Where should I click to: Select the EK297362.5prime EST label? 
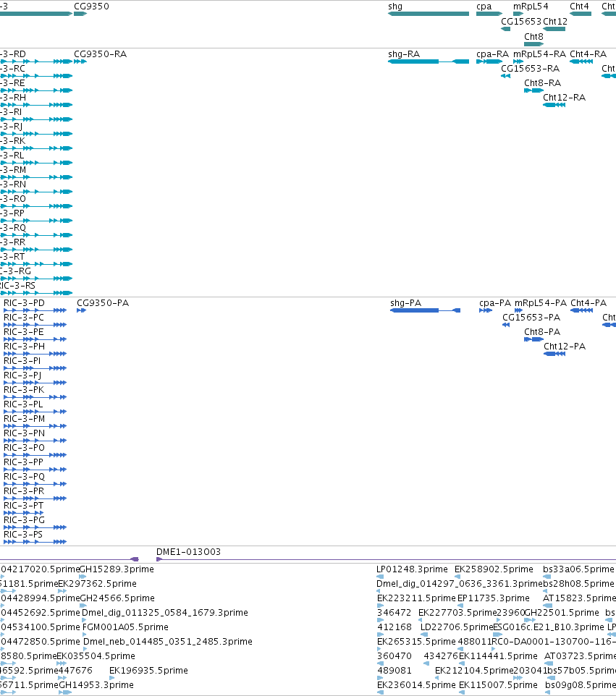click(x=97, y=583)
